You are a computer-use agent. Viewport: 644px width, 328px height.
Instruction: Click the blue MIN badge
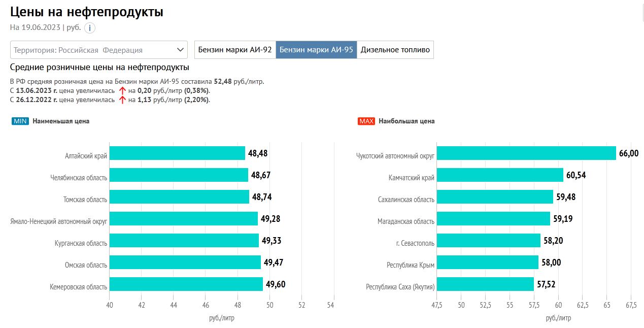click(x=20, y=121)
